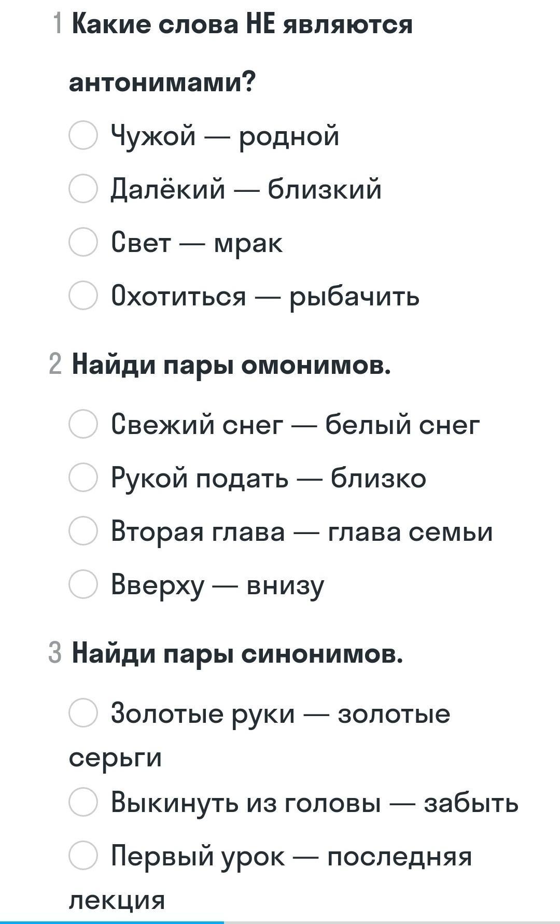This screenshot has width=560, height=924.
Task: Select radio button for Чужой — родной
Action: tap(83, 135)
